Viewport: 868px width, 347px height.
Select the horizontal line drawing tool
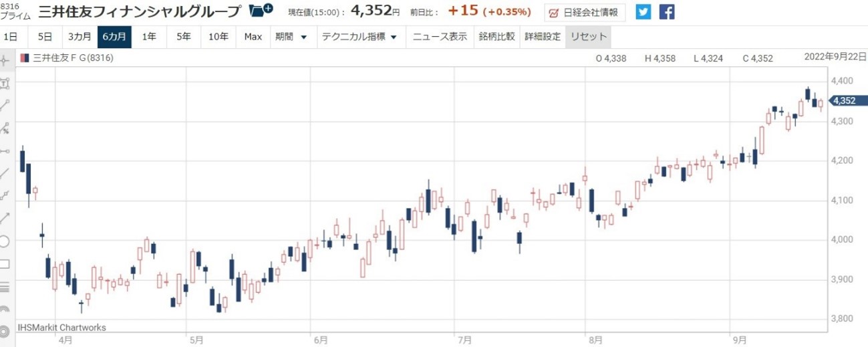5,151
